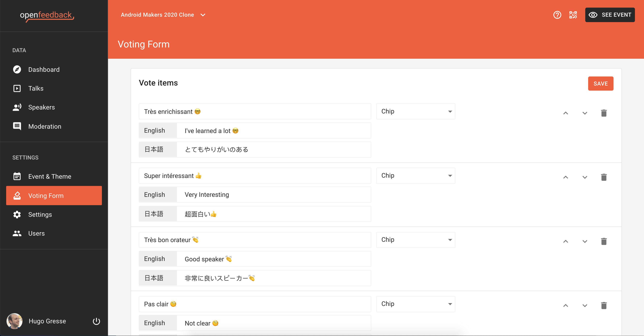Move Très enrichissant down with arrow icon
This screenshot has height=336, width=644.
pos(585,113)
